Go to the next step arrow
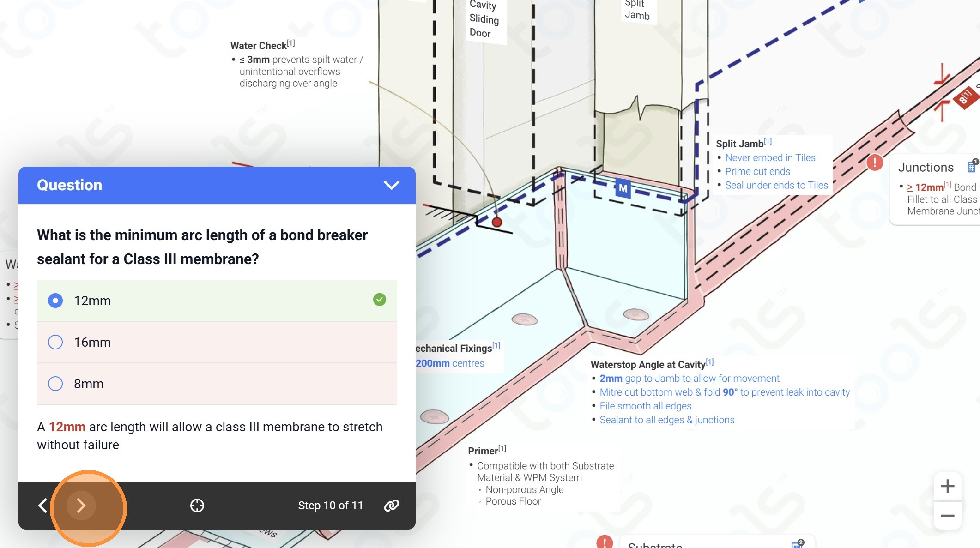The height and width of the screenshot is (548, 980). click(81, 506)
